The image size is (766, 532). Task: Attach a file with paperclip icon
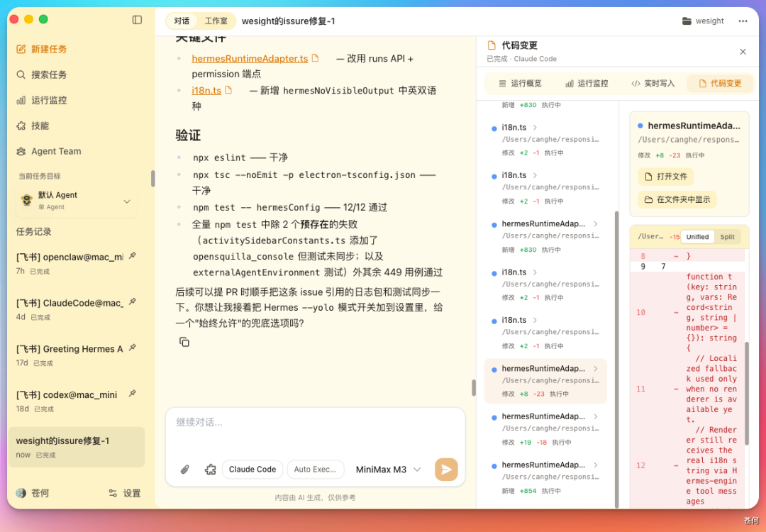tap(184, 470)
